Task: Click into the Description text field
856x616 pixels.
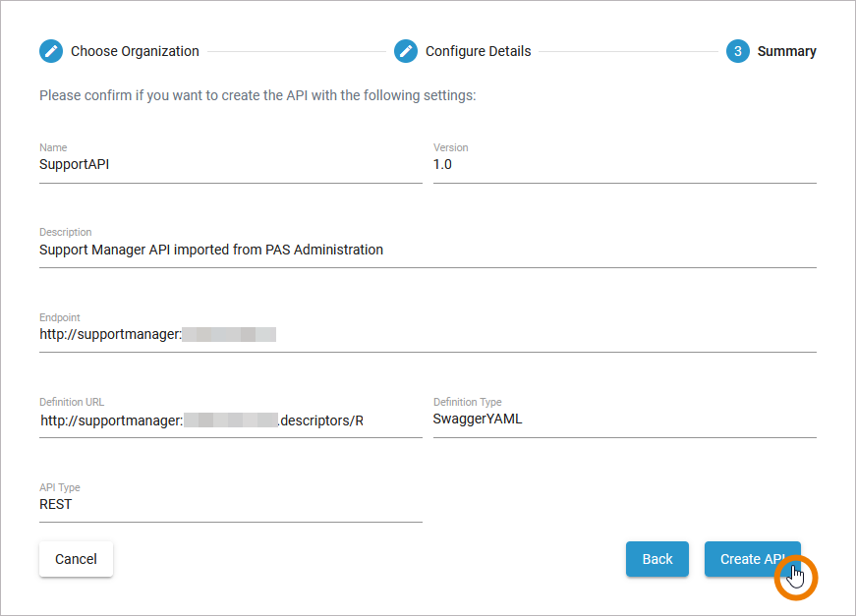Action: 428,250
